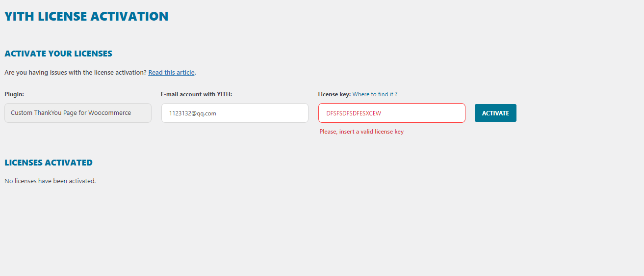Click the "Activate Your Licenses" heading
The image size is (644, 276).
pyautogui.click(x=58, y=54)
